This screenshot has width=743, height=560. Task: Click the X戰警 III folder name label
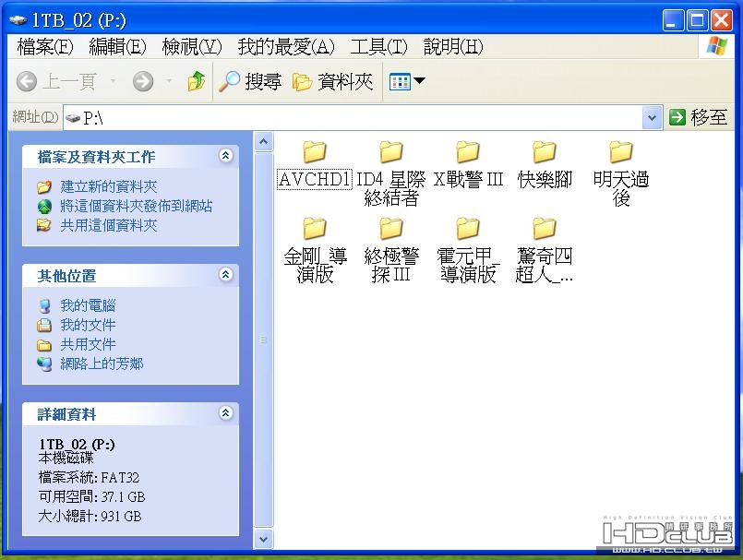pyautogui.click(x=468, y=180)
